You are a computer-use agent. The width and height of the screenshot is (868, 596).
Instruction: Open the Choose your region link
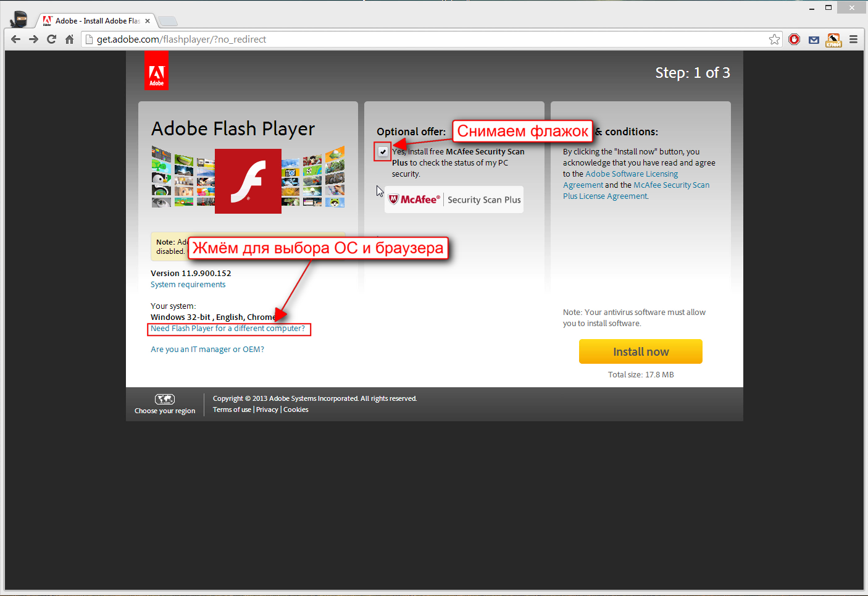point(165,411)
